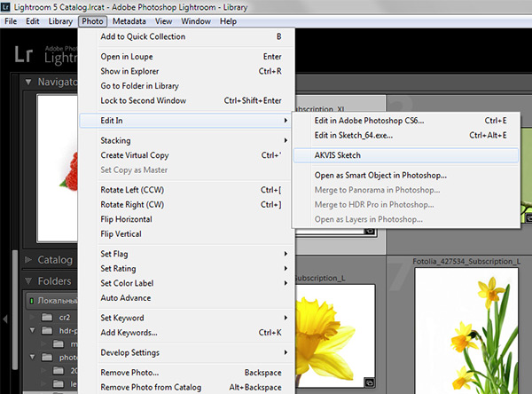This screenshot has height=394, width=532.
Task: Select Rotate Left (CCW)
Action: tap(186, 190)
